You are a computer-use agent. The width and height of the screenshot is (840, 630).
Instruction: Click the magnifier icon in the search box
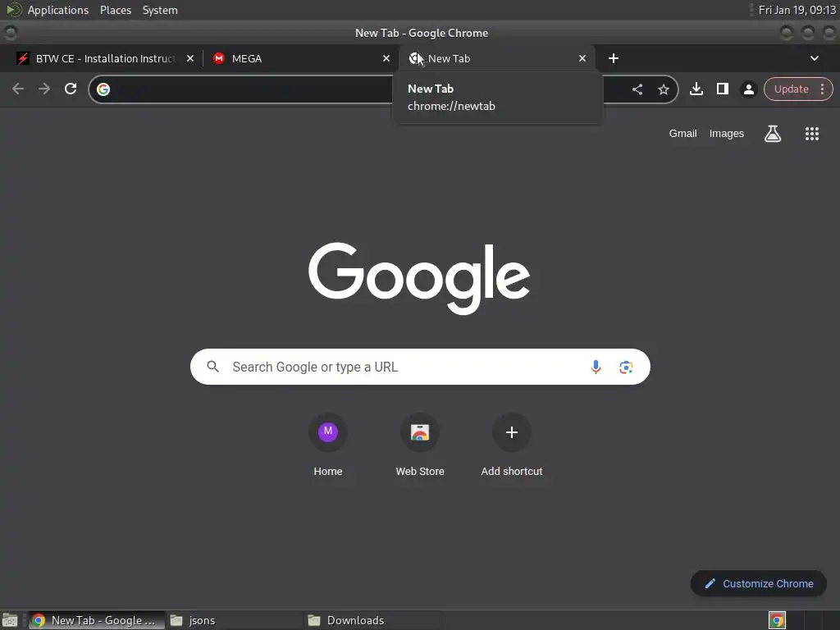[x=212, y=367]
